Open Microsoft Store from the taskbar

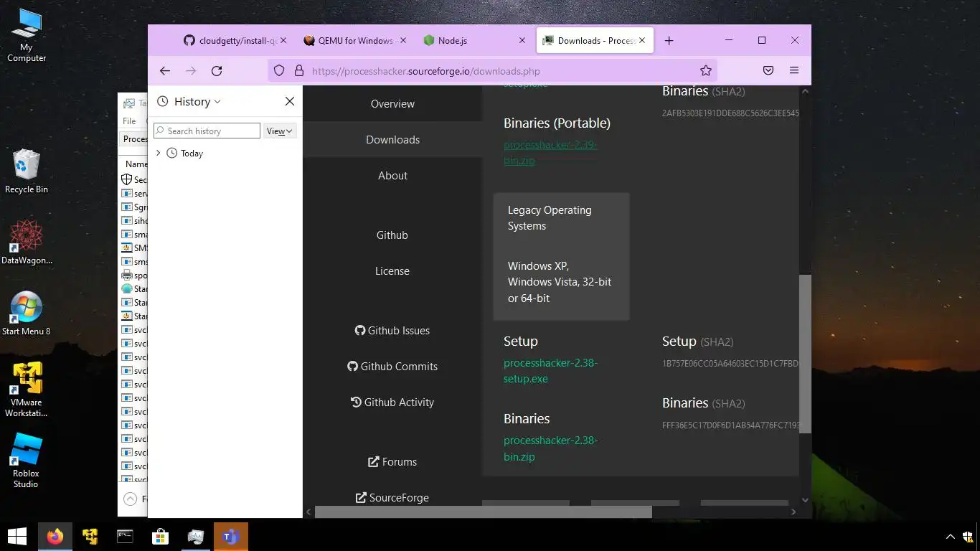[160, 536]
